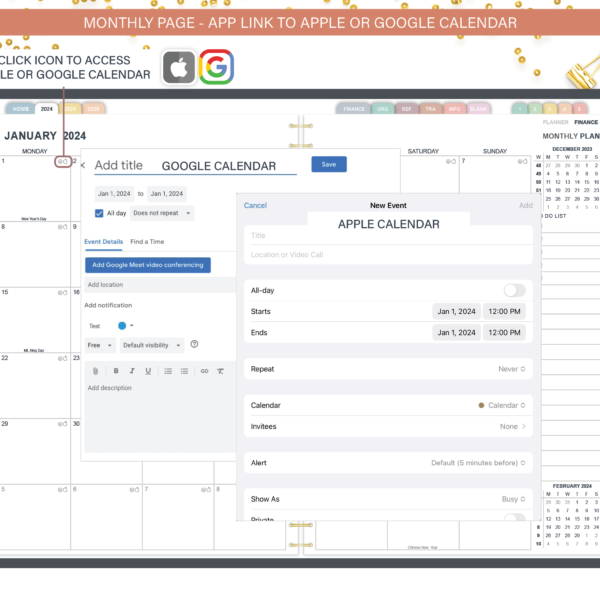This screenshot has height=600, width=600.
Task: Click the Ends time 12:00 PM
Action: point(504,333)
